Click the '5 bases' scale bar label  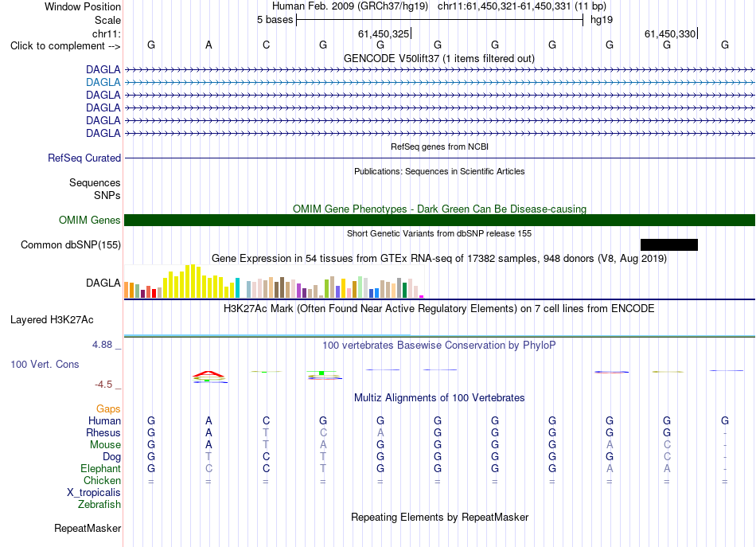(275, 20)
